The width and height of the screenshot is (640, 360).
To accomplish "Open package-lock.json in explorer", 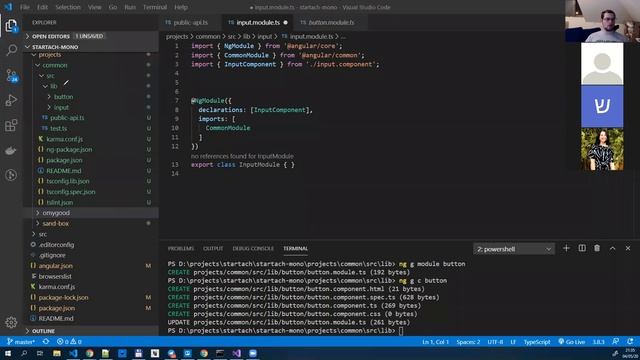I will pyautogui.click(x=63, y=298).
